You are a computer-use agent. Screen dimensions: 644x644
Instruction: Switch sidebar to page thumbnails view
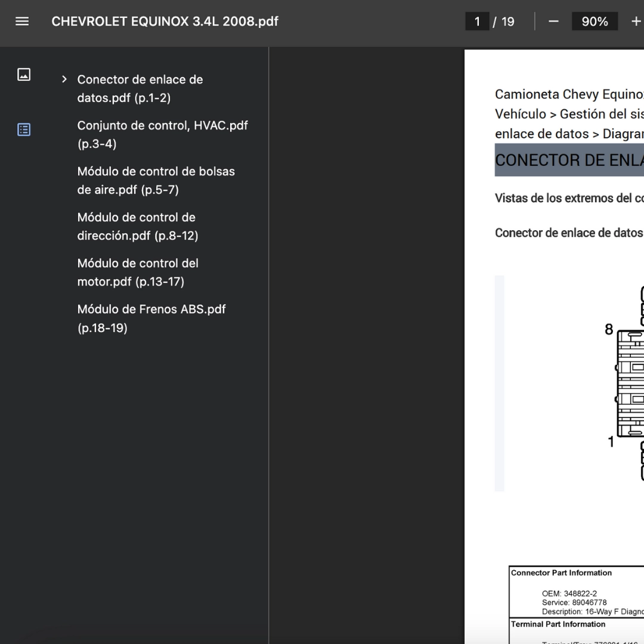[24, 75]
